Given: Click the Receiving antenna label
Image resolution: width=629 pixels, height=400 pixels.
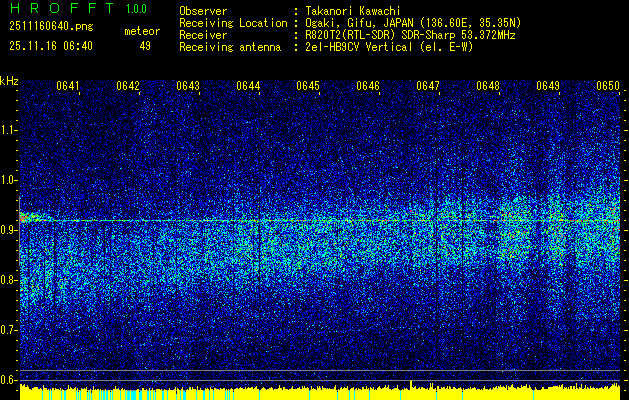Looking at the screenshot, I should [x=230, y=47].
